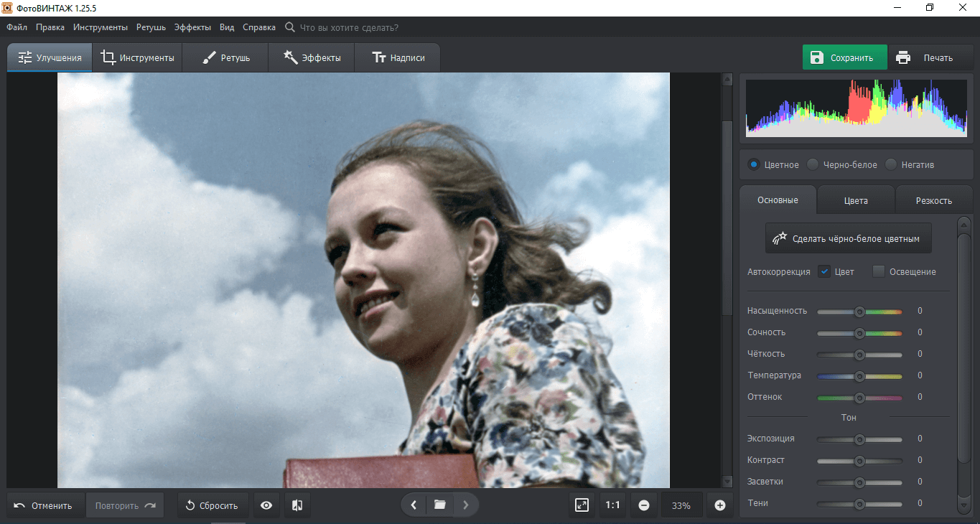The width and height of the screenshot is (980, 524).
Task: Select the Негатив radio button
Action: 891,164
